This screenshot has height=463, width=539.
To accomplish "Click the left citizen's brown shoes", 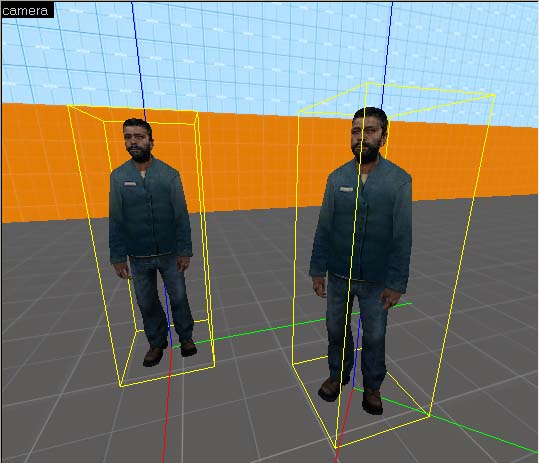I will coord(169,351).
